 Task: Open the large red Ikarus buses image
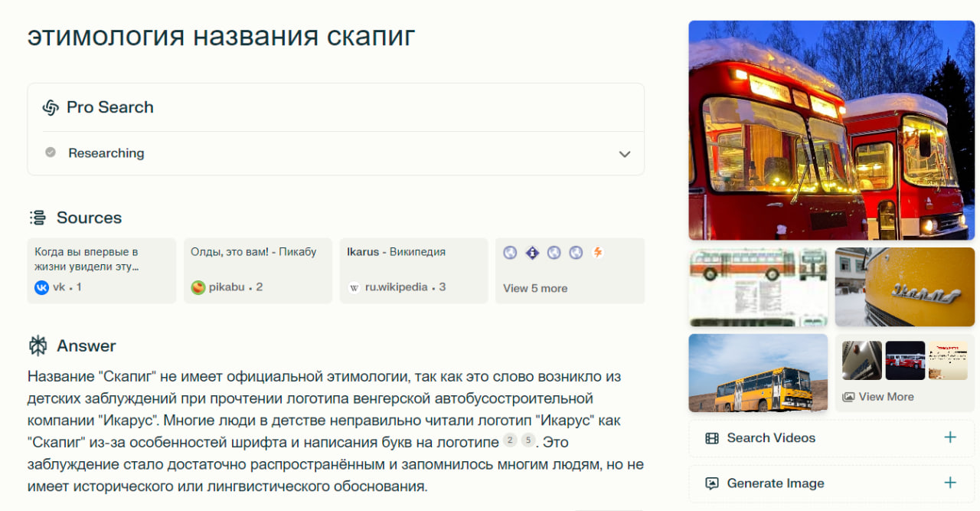tap(831, 130)
